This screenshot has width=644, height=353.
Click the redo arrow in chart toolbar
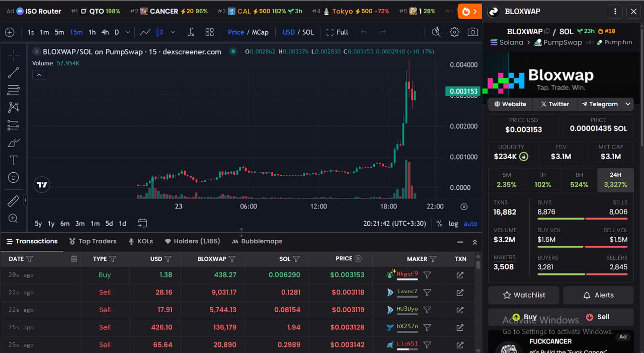pos(382,32)
